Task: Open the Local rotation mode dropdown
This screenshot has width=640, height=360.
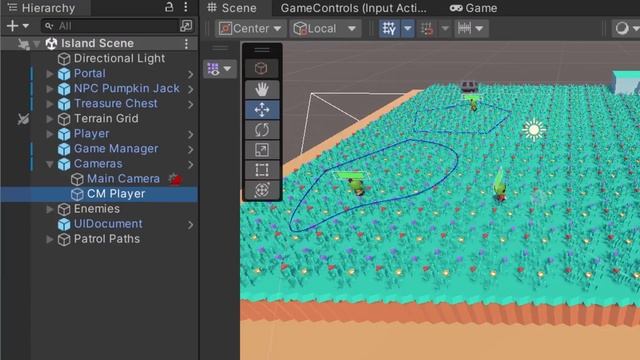Action: [x=325, y=29]
